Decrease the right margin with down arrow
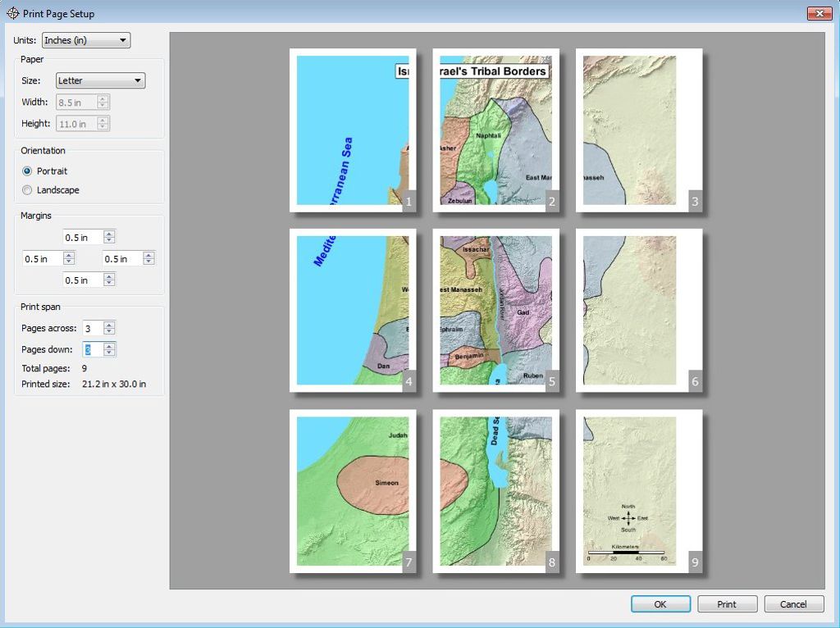The width and height of the screenshot is (840, 628). (x=149, y=262)
